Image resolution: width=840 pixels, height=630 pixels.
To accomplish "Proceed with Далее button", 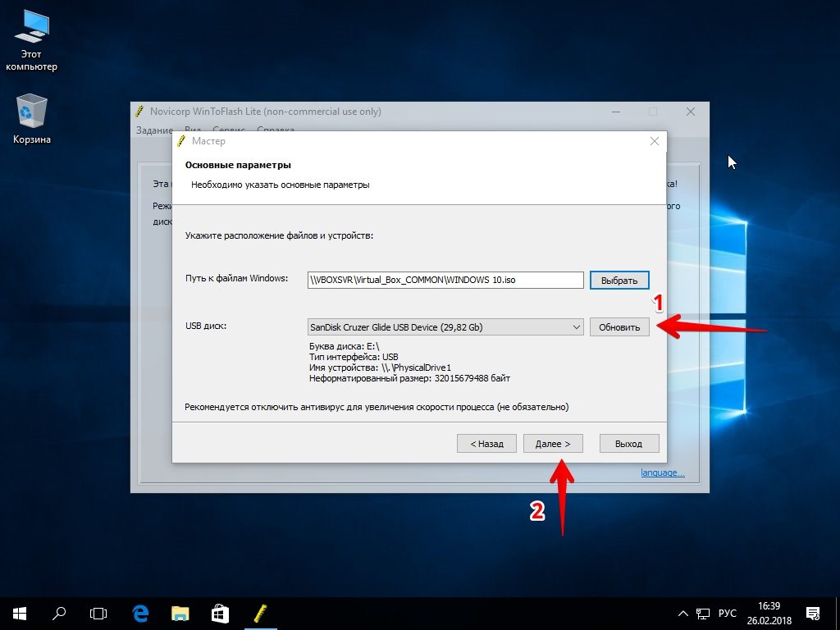I will [553, 444].
